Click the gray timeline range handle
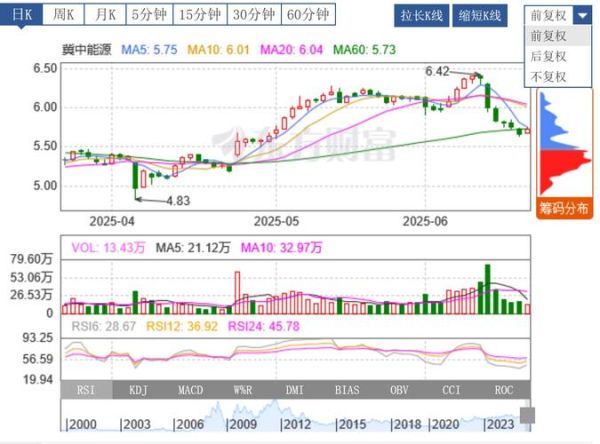 coord(526,415)
